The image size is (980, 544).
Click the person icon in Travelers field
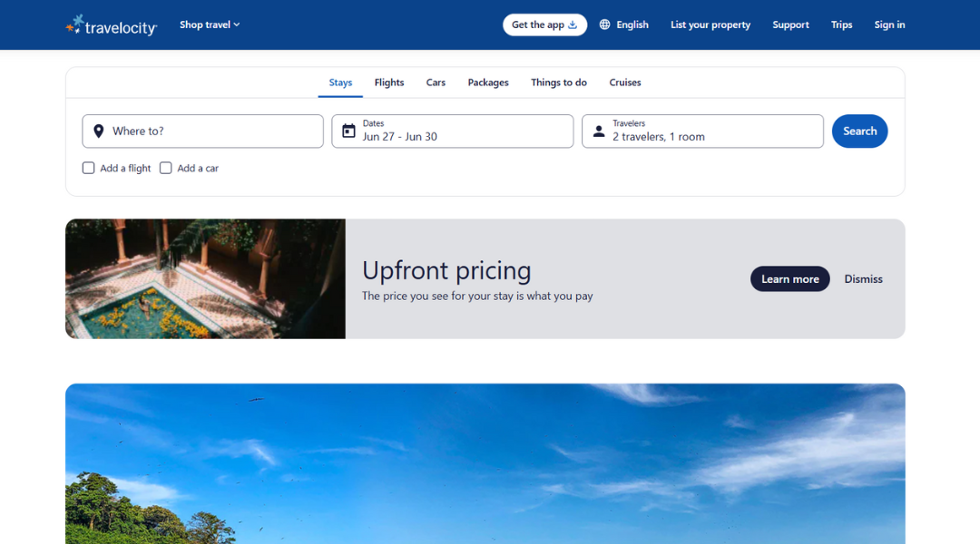tap(599, 131)
